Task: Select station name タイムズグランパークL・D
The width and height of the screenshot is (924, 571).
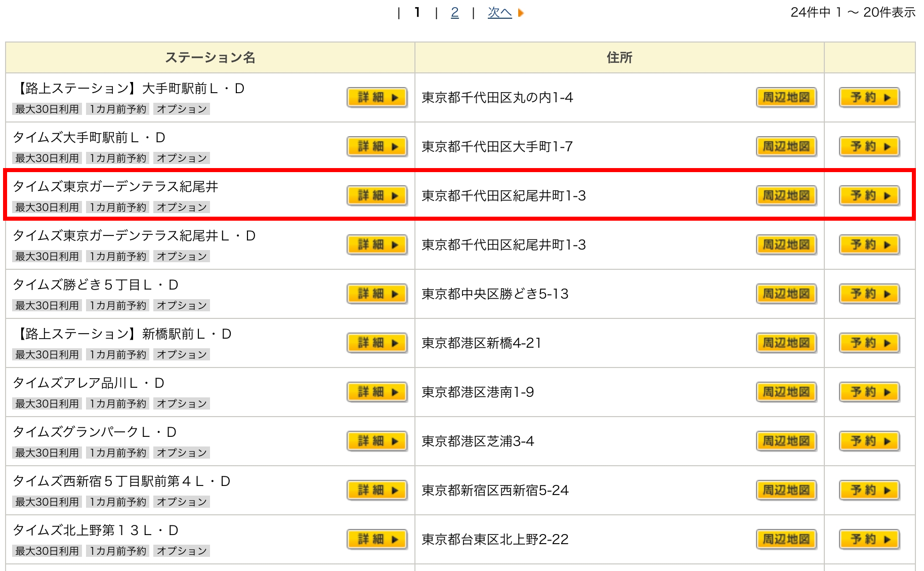Action: pos(95,432)
